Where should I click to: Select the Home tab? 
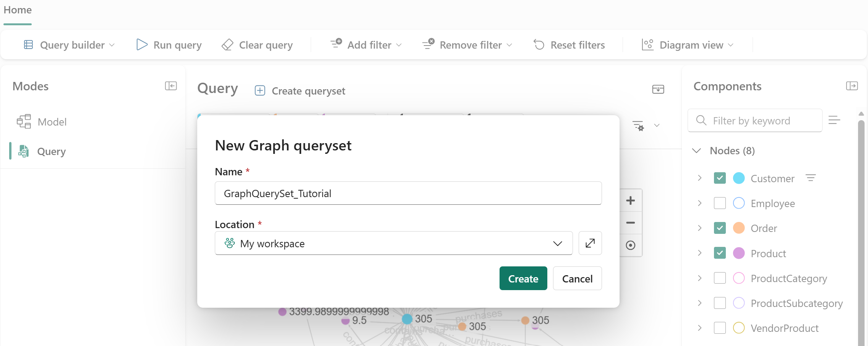(x=18, y=10)
